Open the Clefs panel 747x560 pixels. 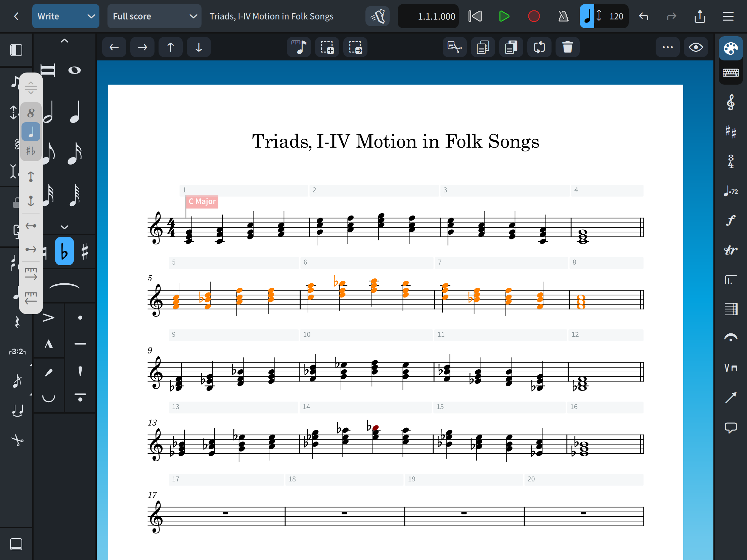[731, 103]
